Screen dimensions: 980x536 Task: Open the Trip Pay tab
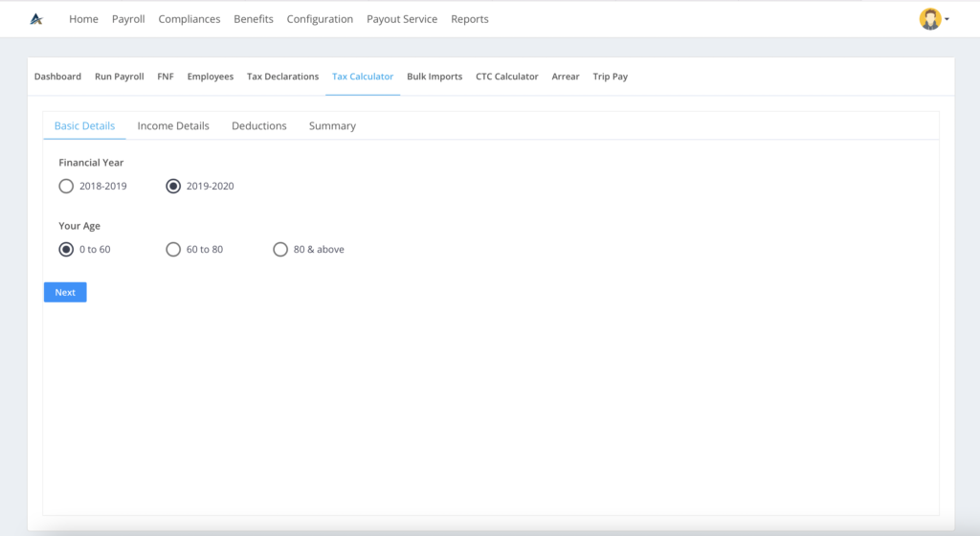coord(610,77)
